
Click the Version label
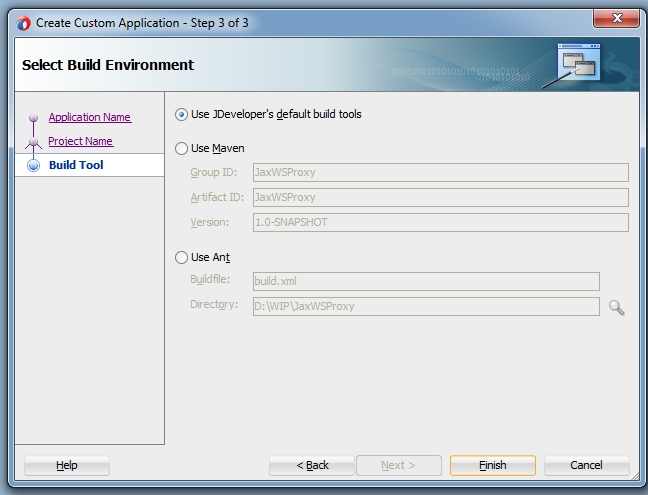click(x=210, y=222)
